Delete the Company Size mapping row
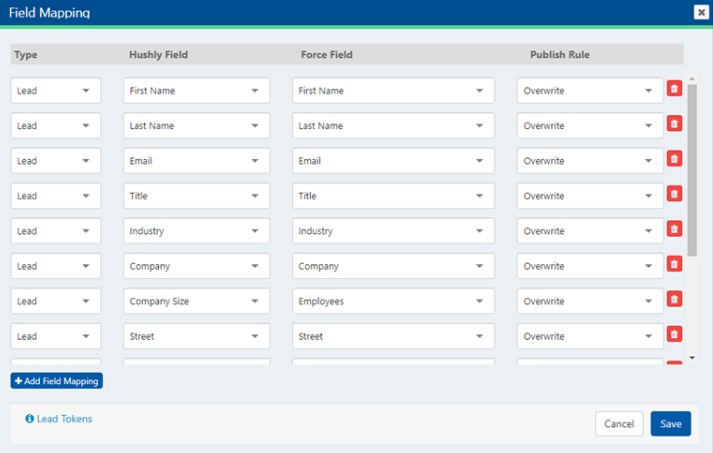Screen dimensions: 713x453 (674, 299)
